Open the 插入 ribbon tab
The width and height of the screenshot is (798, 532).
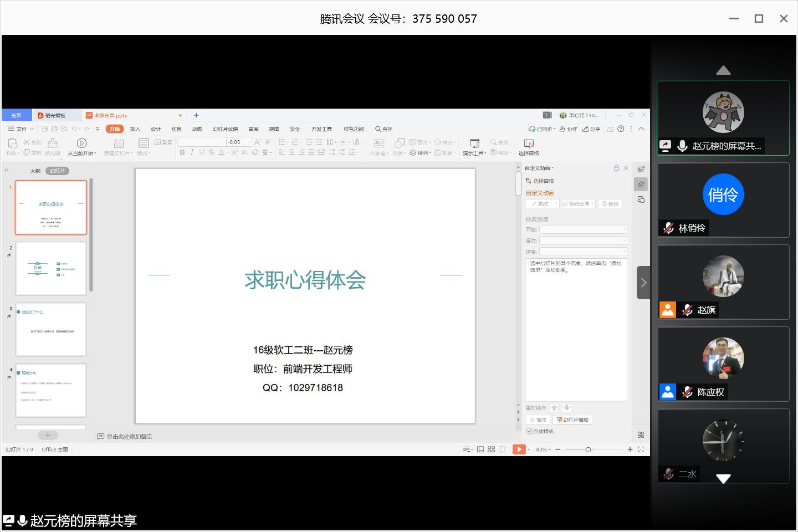[x=135, y=129]
